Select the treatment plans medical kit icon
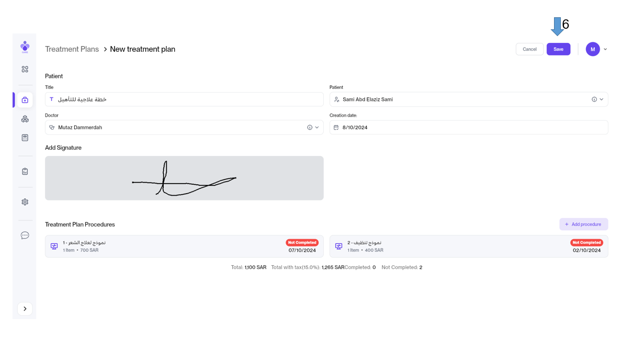 [x=25, y=100]
